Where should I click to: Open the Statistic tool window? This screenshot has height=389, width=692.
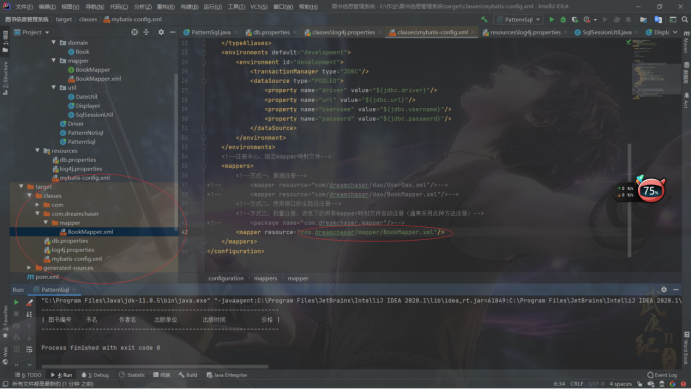point(132,375)
